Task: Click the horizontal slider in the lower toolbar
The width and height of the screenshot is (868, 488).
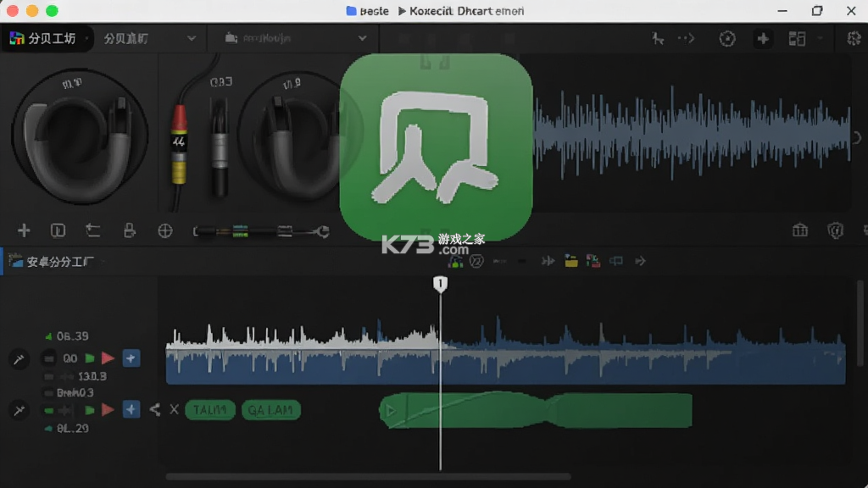Action: [x=261, y=231]
